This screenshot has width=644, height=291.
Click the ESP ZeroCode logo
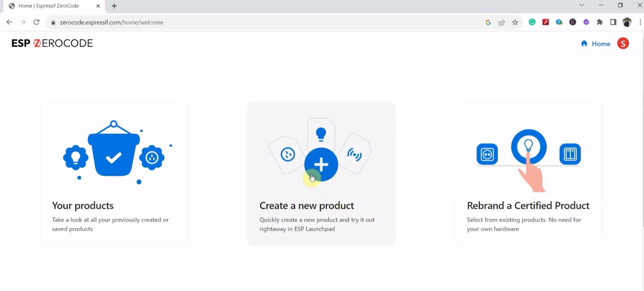coord(52,43)
